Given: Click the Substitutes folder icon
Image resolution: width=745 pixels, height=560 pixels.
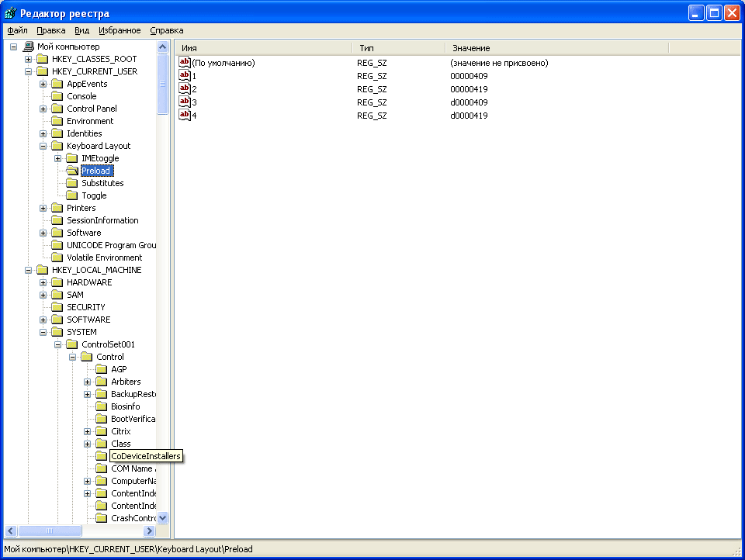Looking at the screenshot, I should (72, 183).
